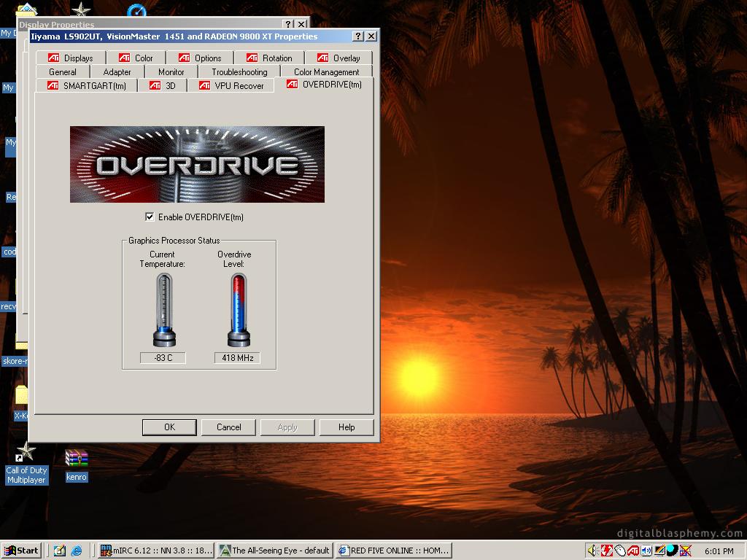Switch to Color Management tab
Screen dimensions: 747x560
pos(326,72)
